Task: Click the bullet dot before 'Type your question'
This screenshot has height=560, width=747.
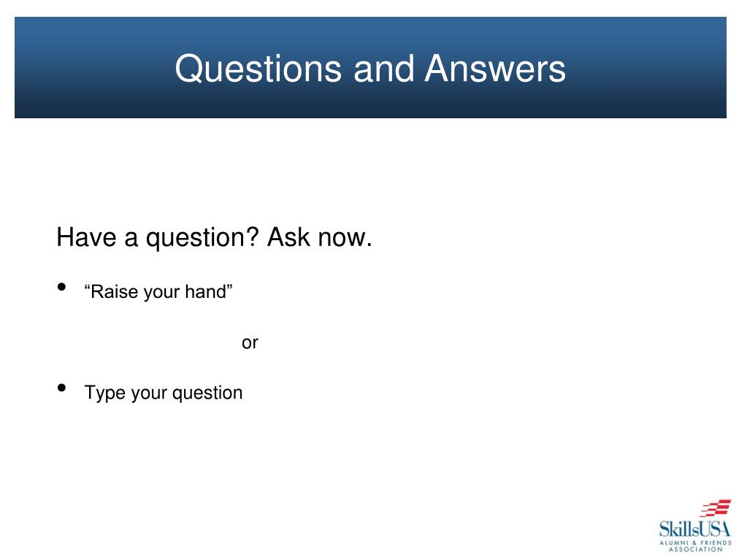Action: 61,388
